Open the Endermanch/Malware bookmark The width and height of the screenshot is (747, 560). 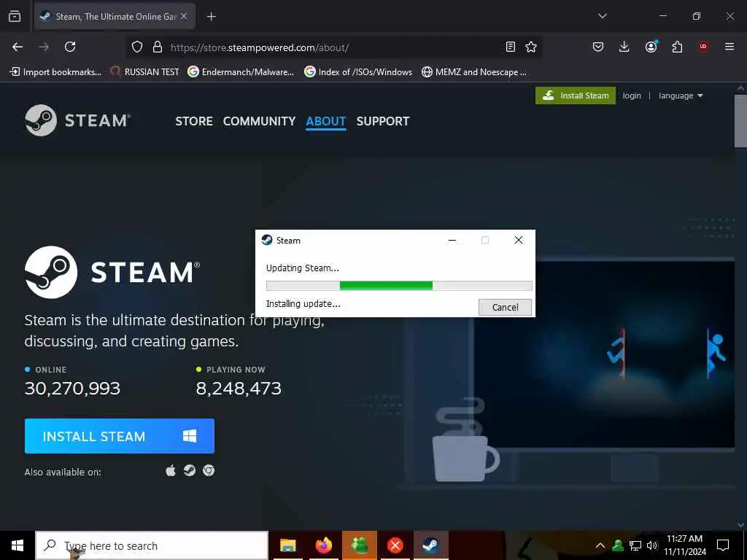tap(241, 72)
